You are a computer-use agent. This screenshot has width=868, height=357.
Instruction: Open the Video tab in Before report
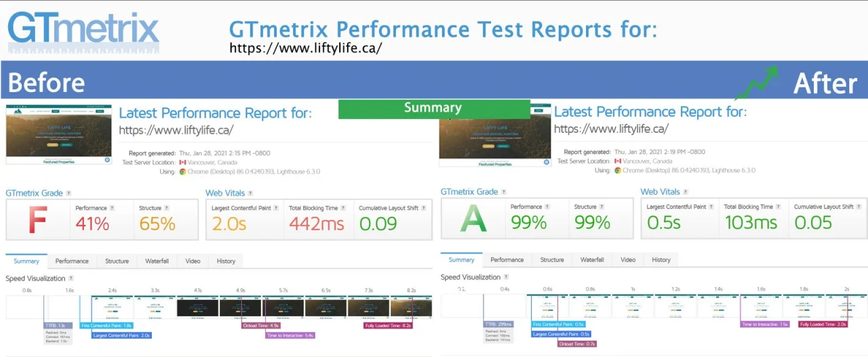point(193,261)
